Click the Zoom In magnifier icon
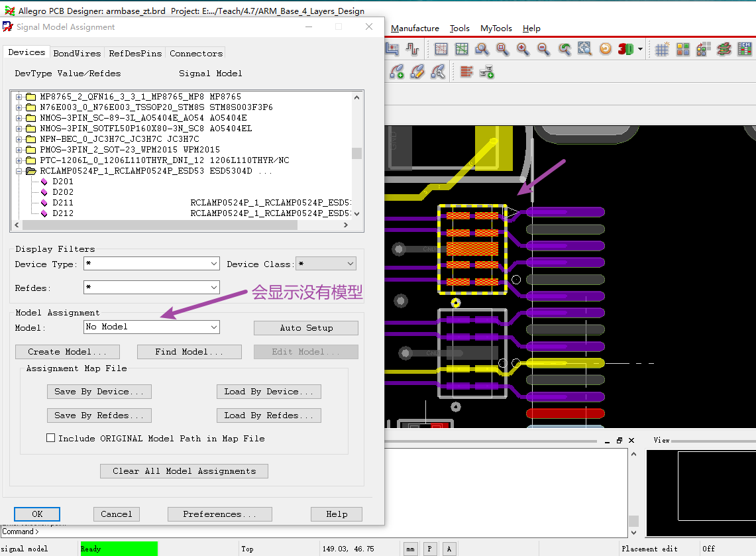This screenshot has height=556, width=756. pyautogui.click(x=523, y=48)
